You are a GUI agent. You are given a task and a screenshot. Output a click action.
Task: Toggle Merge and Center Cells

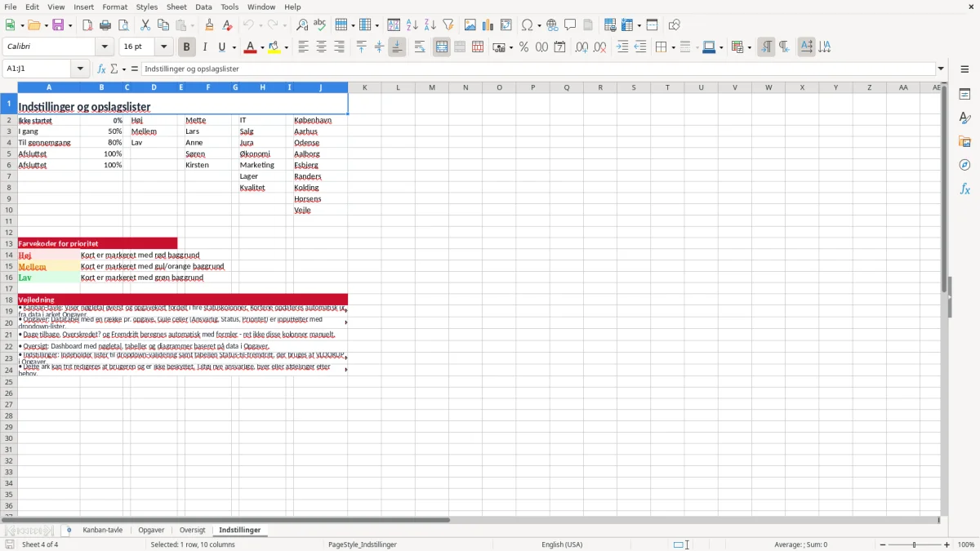(x=442, y=47)
